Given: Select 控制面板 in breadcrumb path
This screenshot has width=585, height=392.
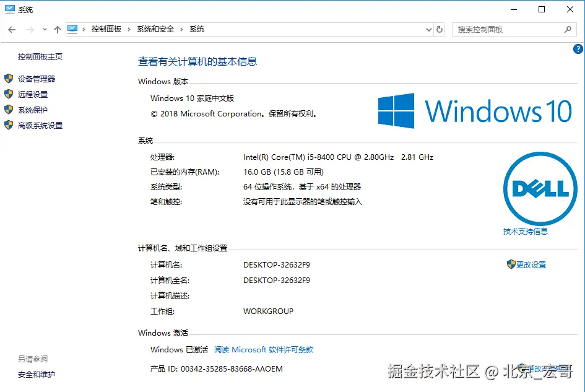Looking at the screenshot, I should pos(106,29).
